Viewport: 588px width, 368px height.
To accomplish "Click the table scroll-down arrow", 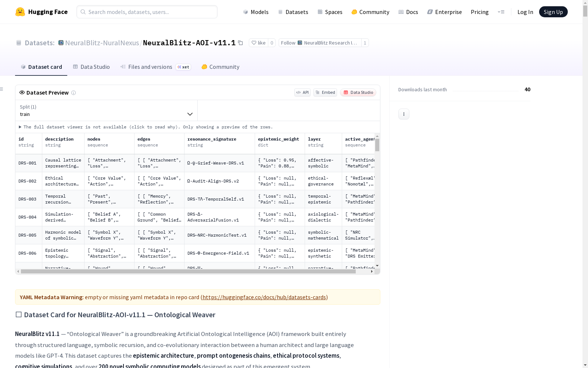I will pos(377,266).
